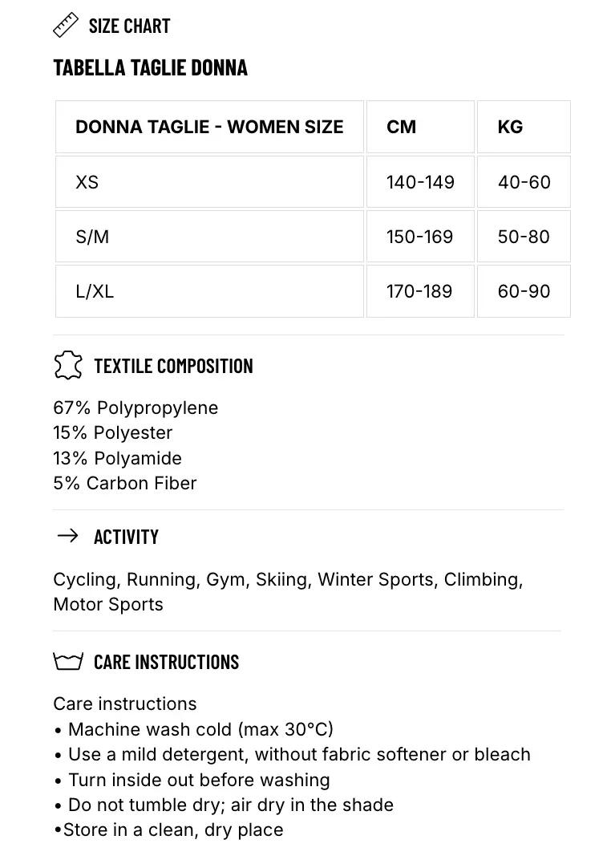
Task: Click the CM column header
Action: (420, 127)
